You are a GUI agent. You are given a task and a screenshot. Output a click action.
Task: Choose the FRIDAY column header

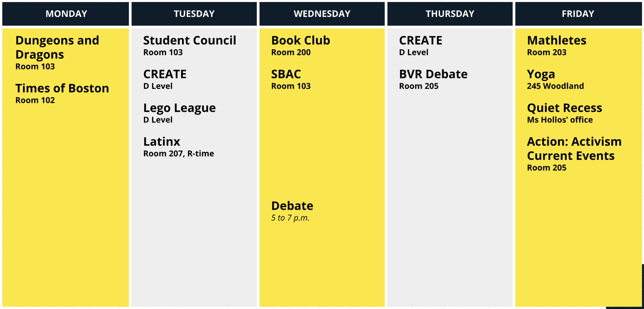[578, 14]
